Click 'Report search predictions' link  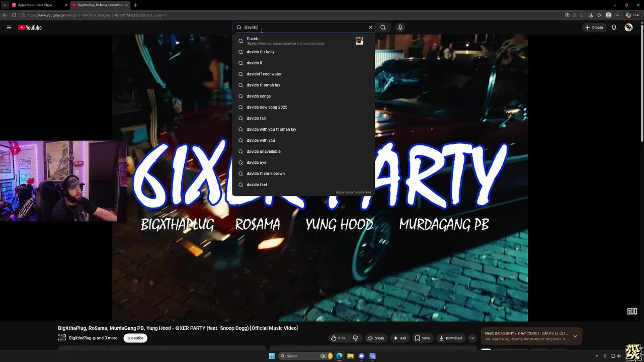[354, 192]
